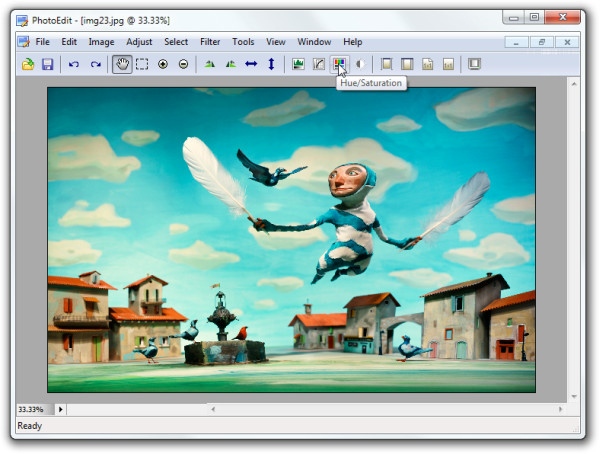Flip image horizontally with horizontal arrows icon

click(x=251, y=64)
